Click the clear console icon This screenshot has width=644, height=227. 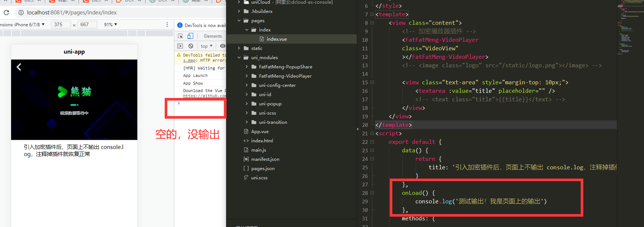(x=191, y=46)
